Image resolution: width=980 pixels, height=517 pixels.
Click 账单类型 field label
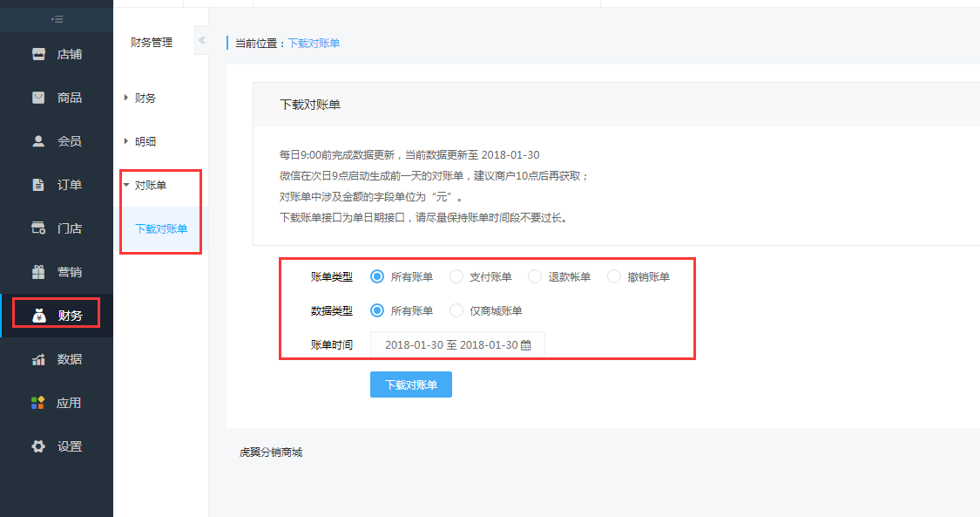[331, 276]
